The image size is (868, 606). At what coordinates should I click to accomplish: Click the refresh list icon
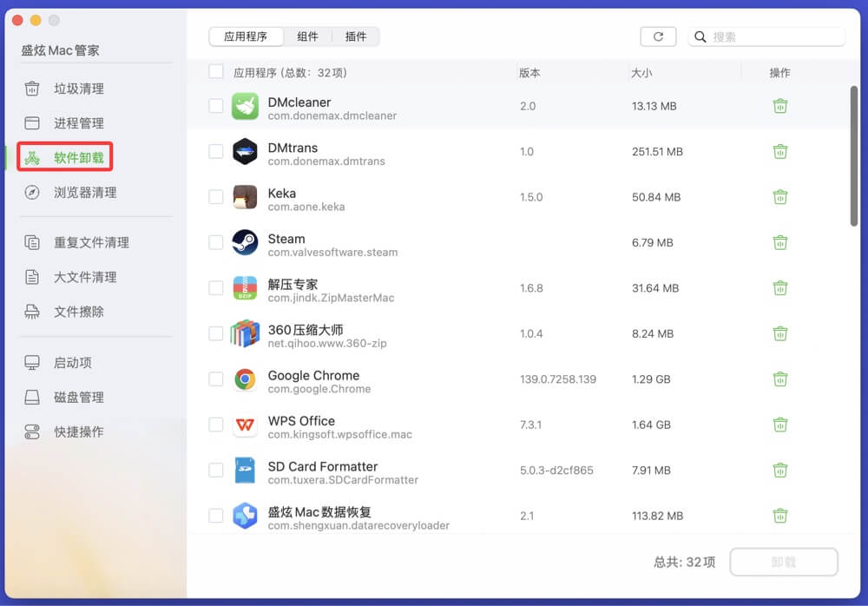(658, 36)
